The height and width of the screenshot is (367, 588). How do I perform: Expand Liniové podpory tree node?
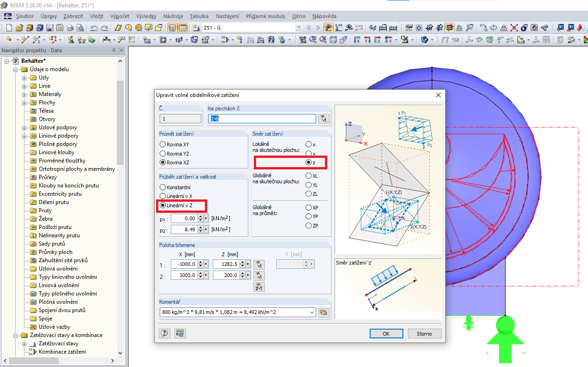pos(24,136)
